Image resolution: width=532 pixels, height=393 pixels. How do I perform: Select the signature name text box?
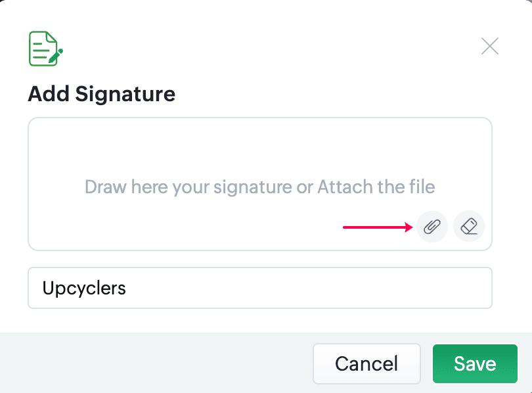(x=260, y=288)
